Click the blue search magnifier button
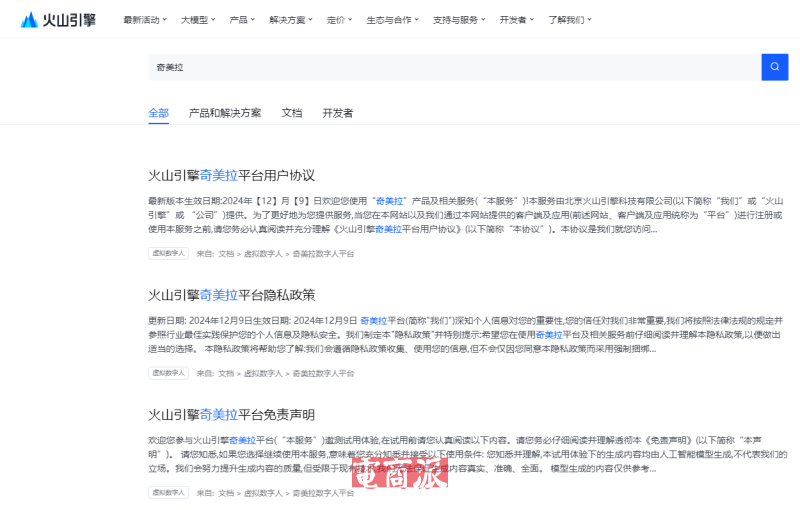 [774, 67]
